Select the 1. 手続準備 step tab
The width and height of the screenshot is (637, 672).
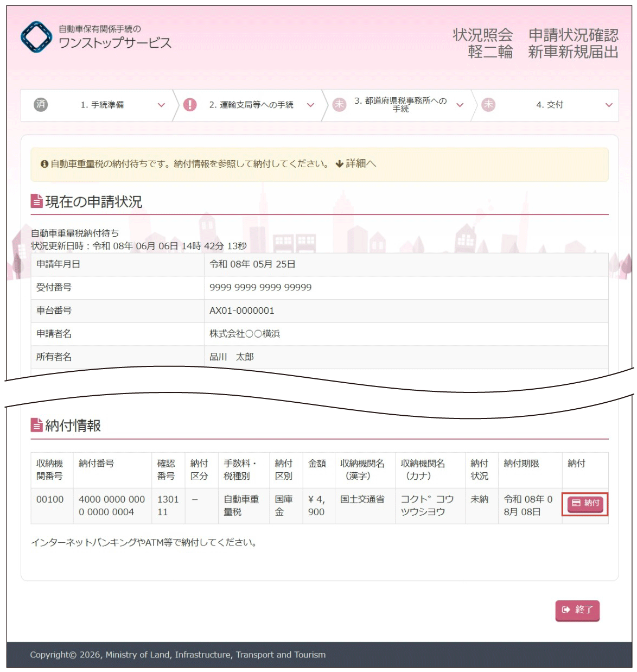tap(102, 105)
